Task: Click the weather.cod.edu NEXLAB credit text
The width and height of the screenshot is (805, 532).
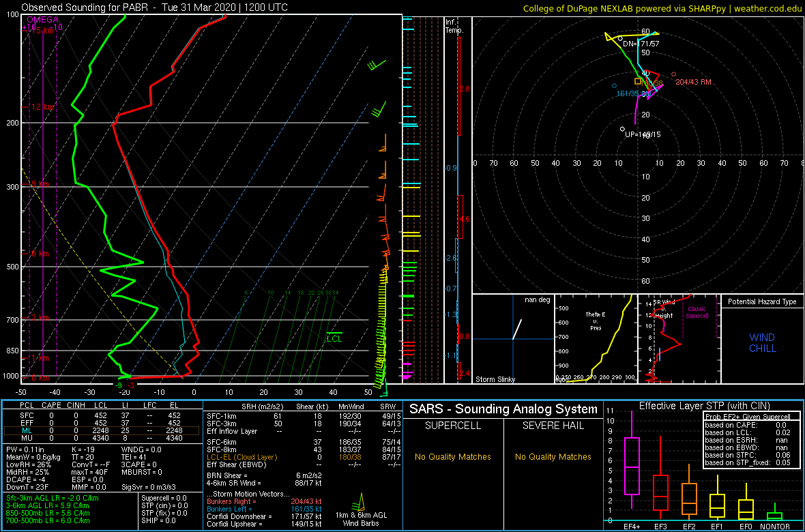Action: point(662,8)
